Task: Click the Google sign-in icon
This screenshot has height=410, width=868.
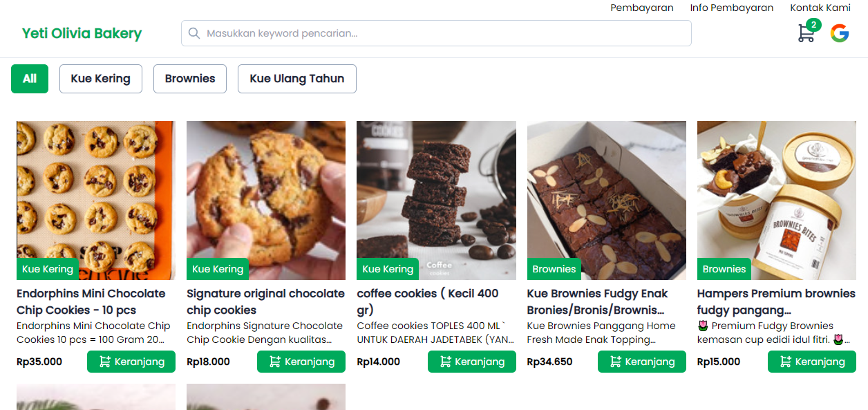Action: (x=840, y=33)
